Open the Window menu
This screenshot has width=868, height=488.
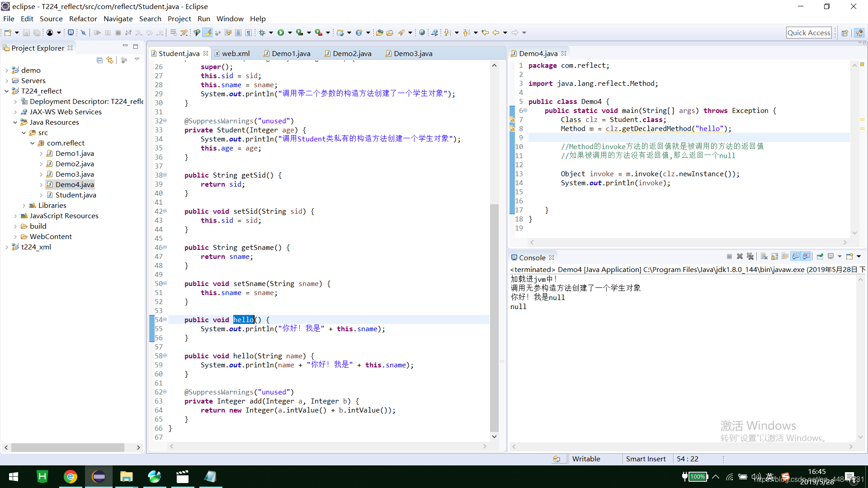coord(230,19)
